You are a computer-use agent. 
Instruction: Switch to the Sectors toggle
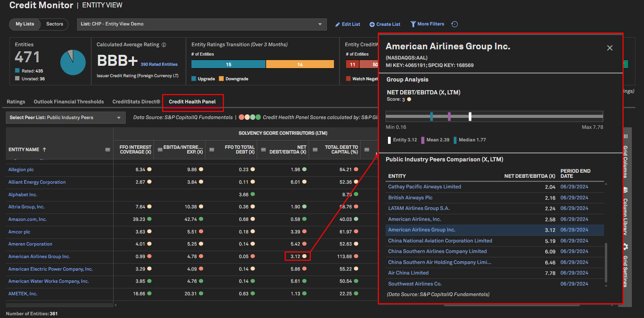point(54,24)
